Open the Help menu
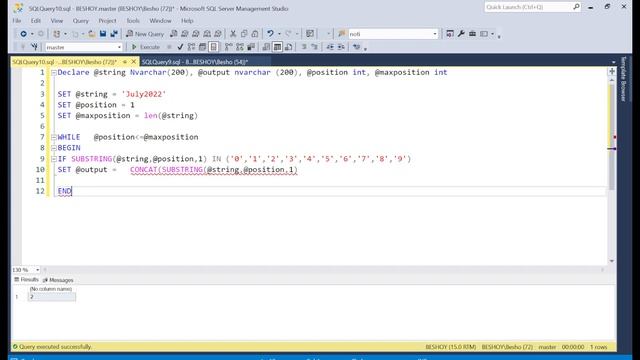Image resolution: width=640 pixels, height=360 pixels. click(x=187, y=20)
